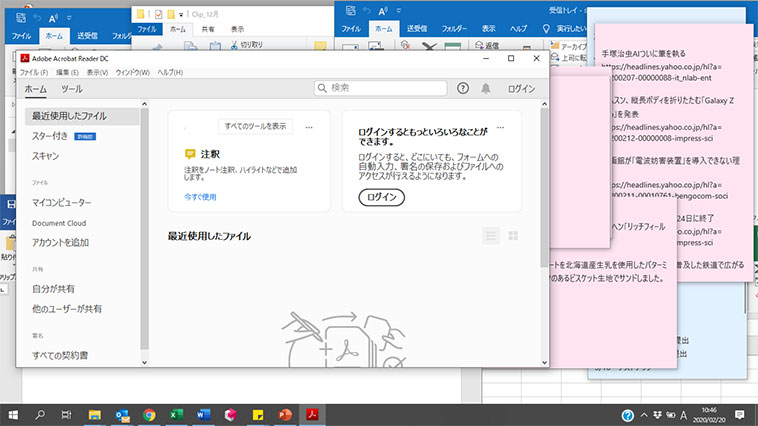Click 切り取り in the Explorer ribbon
This screenshot has width=758, height=426.
[247, 44]
